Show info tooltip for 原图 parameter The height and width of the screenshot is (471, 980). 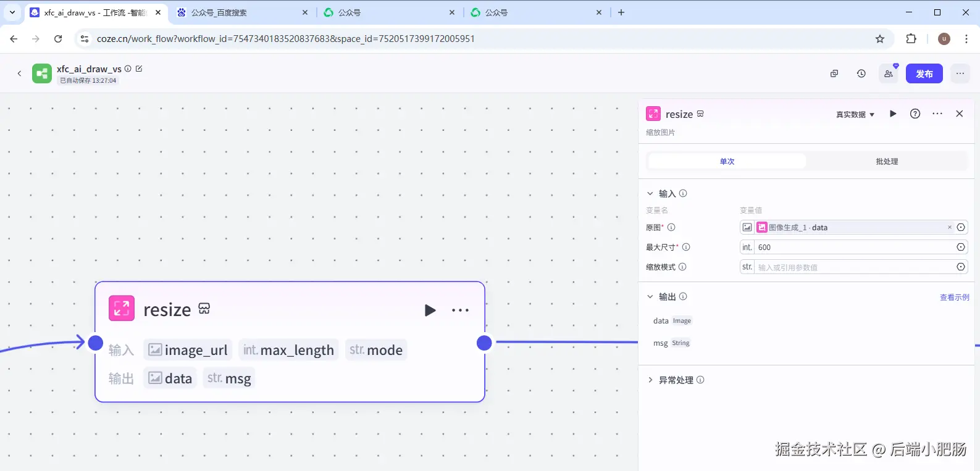[671, 227]
